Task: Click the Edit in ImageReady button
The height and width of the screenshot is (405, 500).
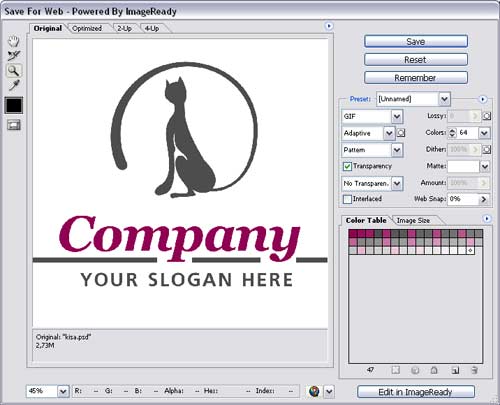Action: [416, 392]
